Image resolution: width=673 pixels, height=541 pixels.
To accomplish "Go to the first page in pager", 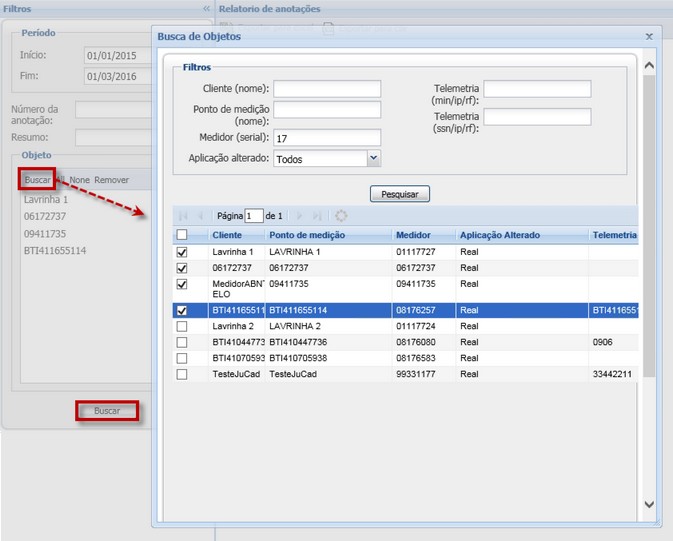I will [183, 215].
